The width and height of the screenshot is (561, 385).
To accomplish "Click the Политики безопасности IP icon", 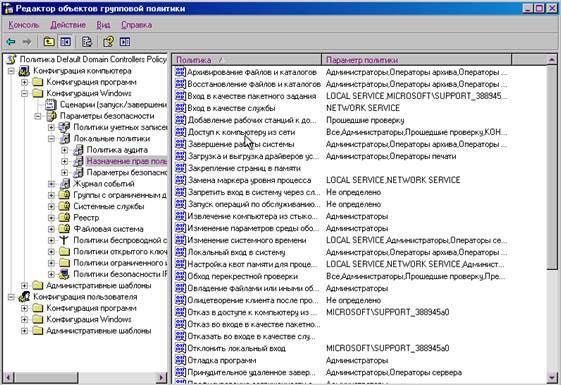I will click(64, 274).
